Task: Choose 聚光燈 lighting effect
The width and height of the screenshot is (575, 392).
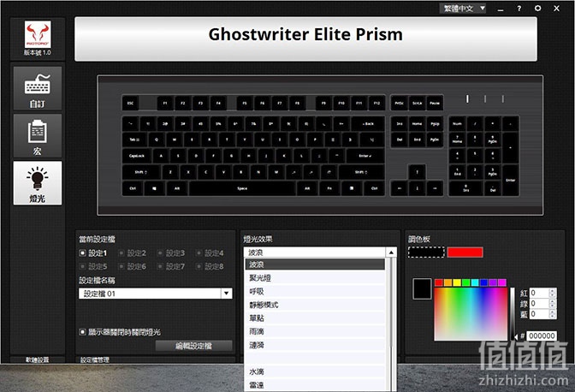Action: 315,278
